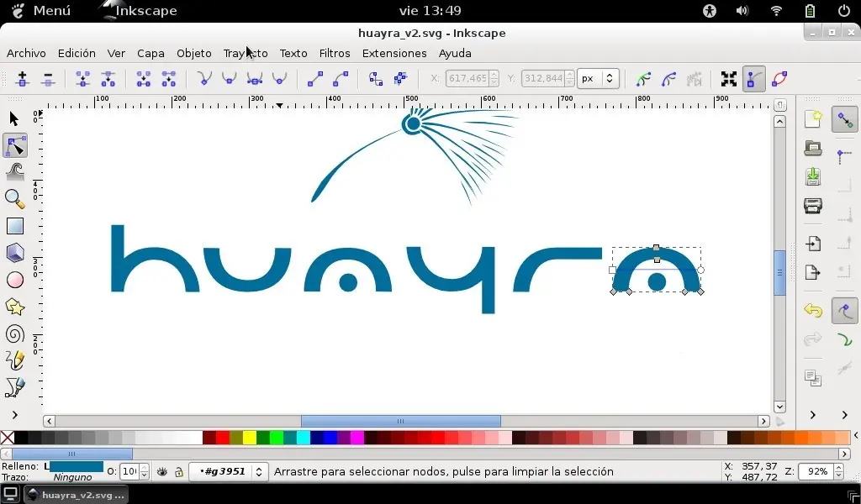
Task: Select the Rectangle tool
Action: click(x=15, y=226)
